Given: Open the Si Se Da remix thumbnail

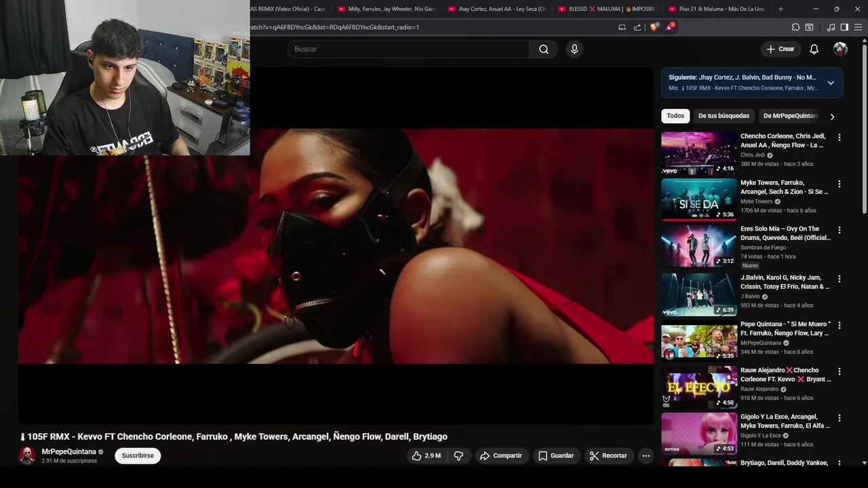Looking at the screenshot, I should (x=698, y=200).
